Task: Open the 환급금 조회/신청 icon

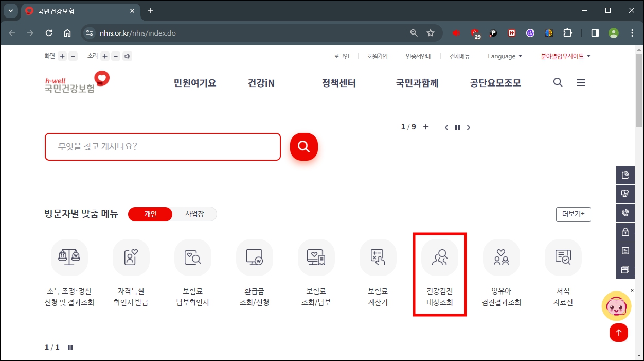Action: click(255, 257)
